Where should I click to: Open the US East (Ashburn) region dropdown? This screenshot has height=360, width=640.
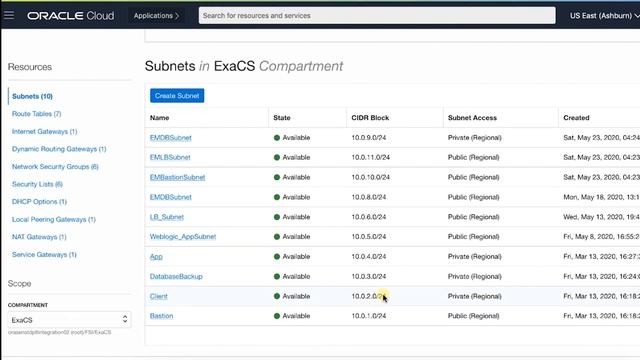point(604,16)
